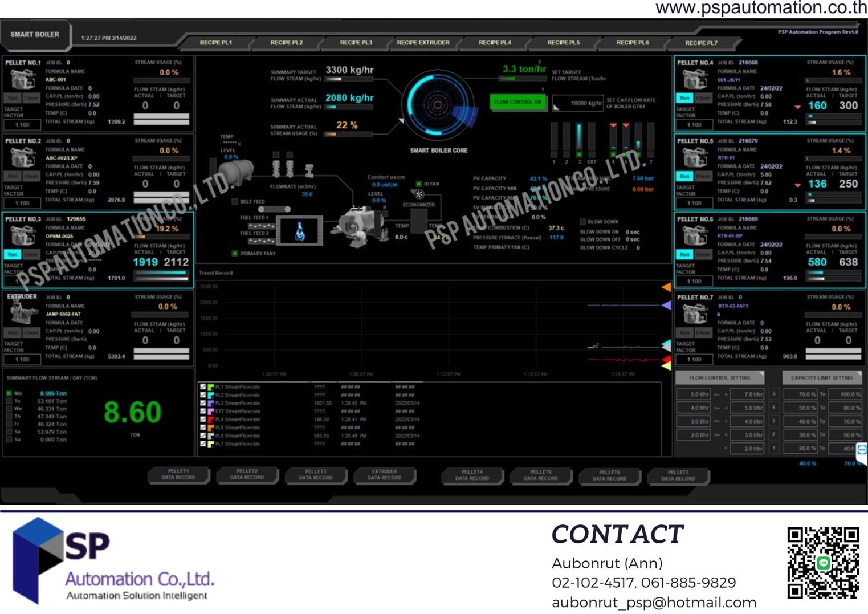Image resolution: width=868 pixels, height=614 pixels.
Task: Click the orange trend marker arrow
Action: pyautogui.click(x=666, y=287)
